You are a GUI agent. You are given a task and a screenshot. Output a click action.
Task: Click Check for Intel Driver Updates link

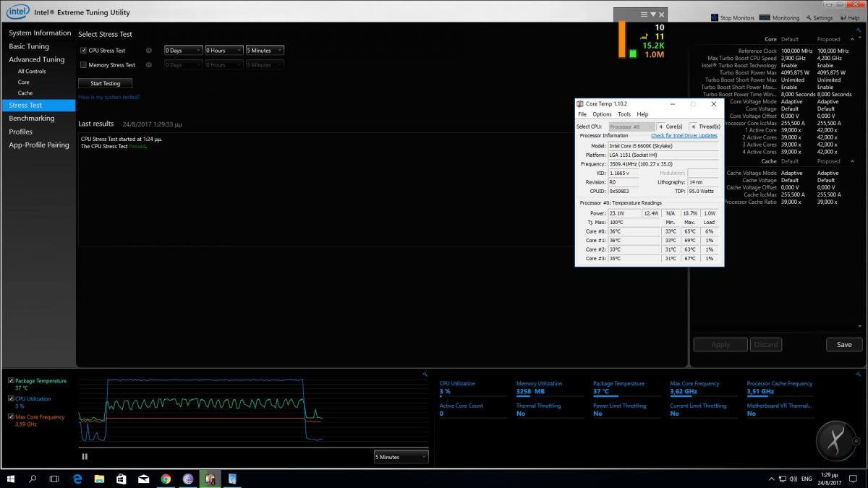[x=684, y=135]
